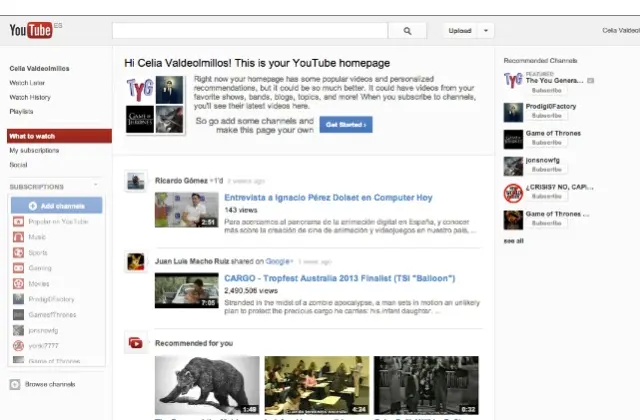The image size is (640, 420).
Task: Open the Prodigi0Factory channel avatar in recommendations
Action: coord(513,112)
